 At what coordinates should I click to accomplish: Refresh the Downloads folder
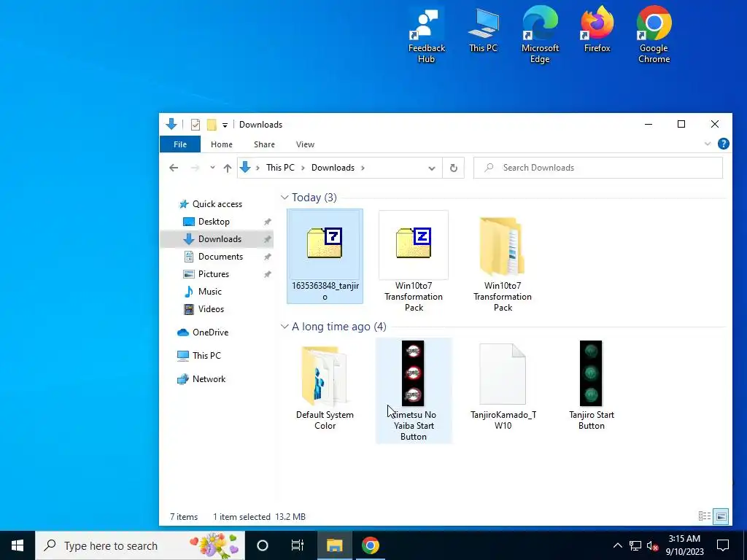(x=454, y=168)
